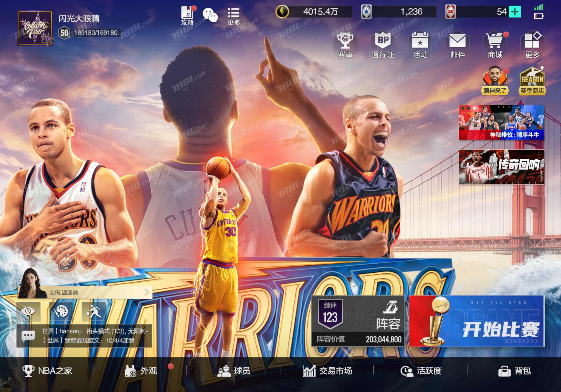Open the NBA之家 tab

(47, 371)
